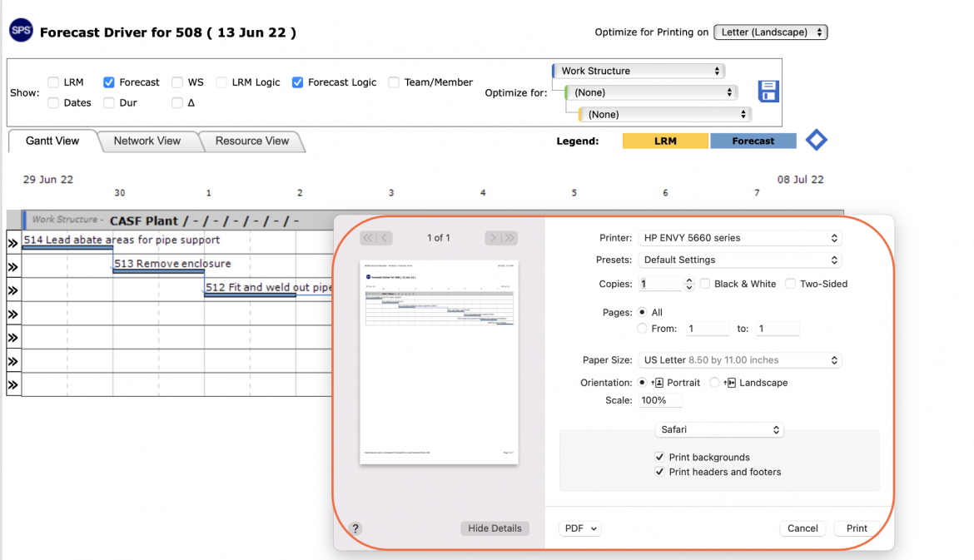Click the Copies input field

point(660,284)
